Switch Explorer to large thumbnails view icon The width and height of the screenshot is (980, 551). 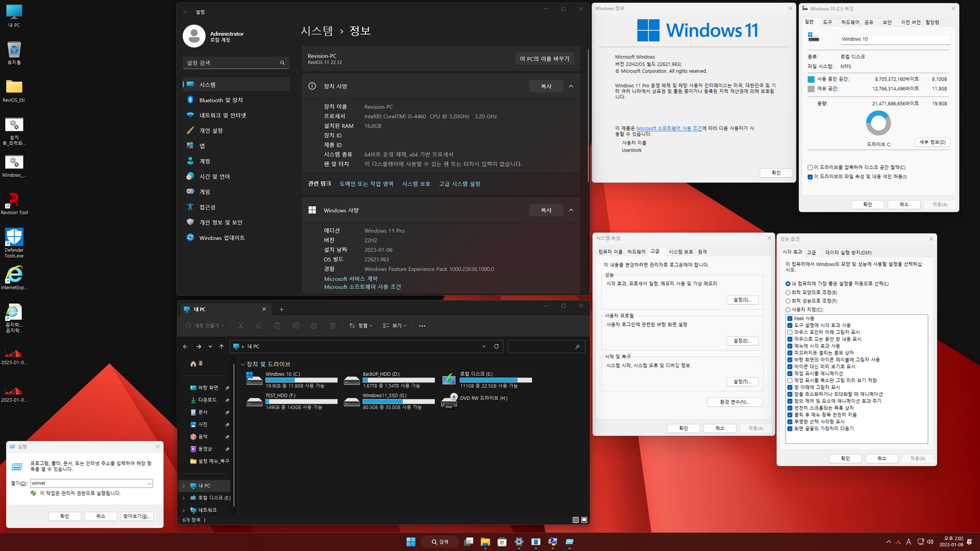click(584, 520)
